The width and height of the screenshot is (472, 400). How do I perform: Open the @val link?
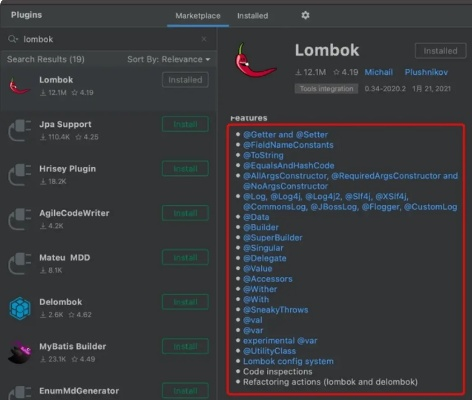(252, 320)
